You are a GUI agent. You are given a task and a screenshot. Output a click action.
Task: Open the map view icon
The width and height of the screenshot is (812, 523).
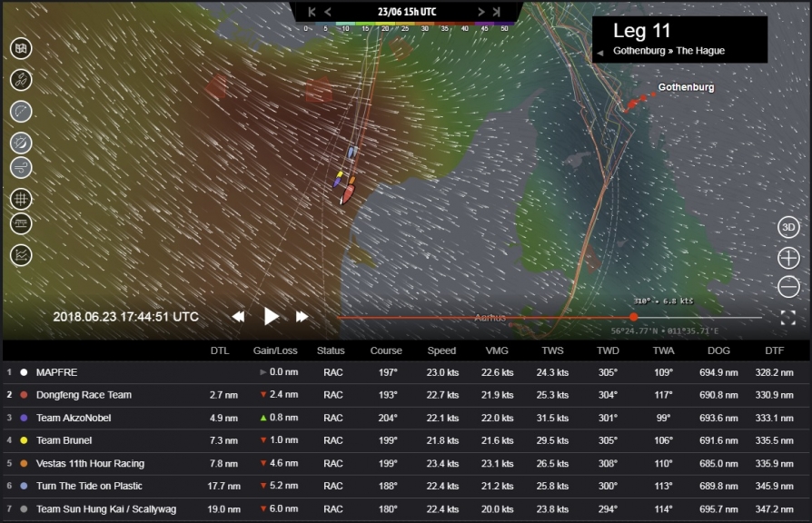click(x=21, y=49)
